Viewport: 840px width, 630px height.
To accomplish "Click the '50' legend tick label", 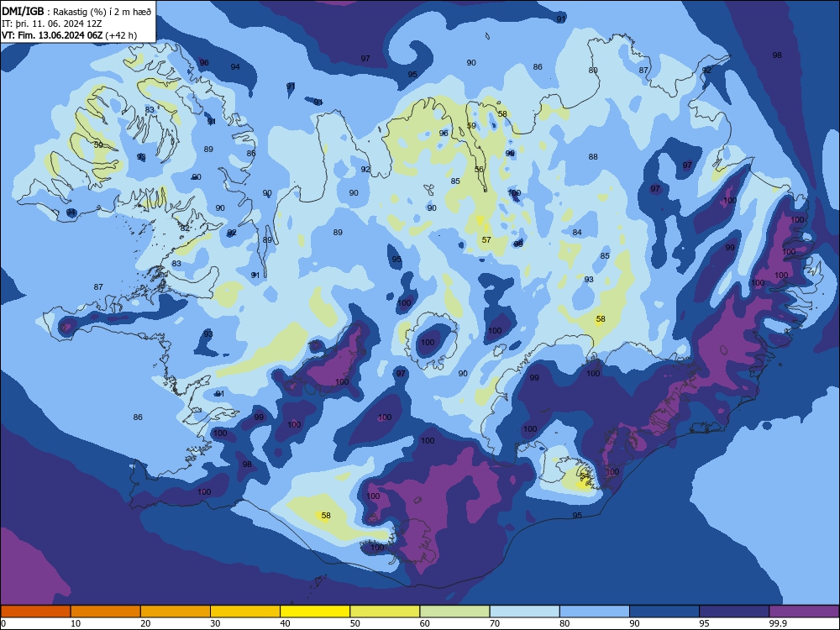I will [x=355, y=623].
